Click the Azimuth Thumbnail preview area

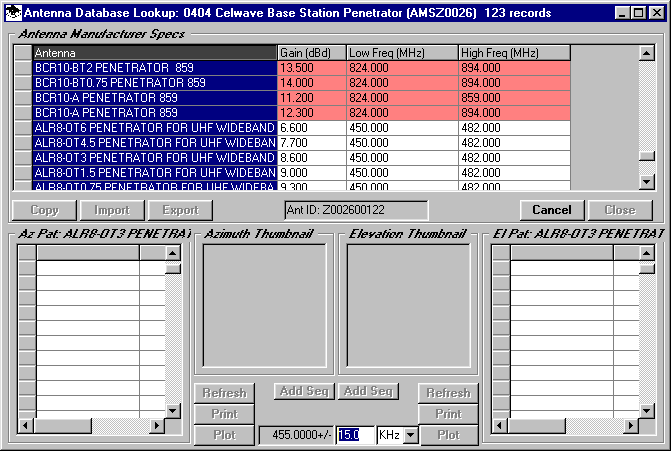[264, 306]
